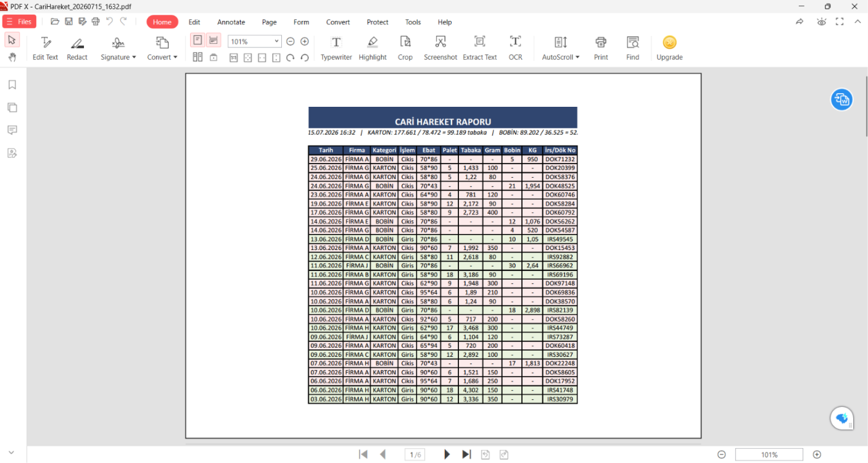
Task: Click the fit page icon
Action: coord(247,57)
